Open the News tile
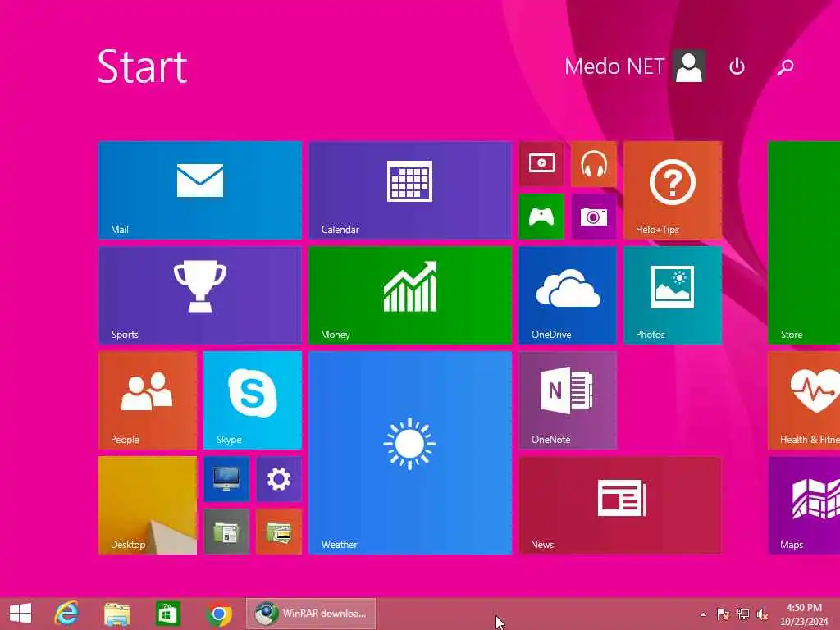Image resolution: width=840 pixels, height=630 pixels. click(x=620, y=505)
